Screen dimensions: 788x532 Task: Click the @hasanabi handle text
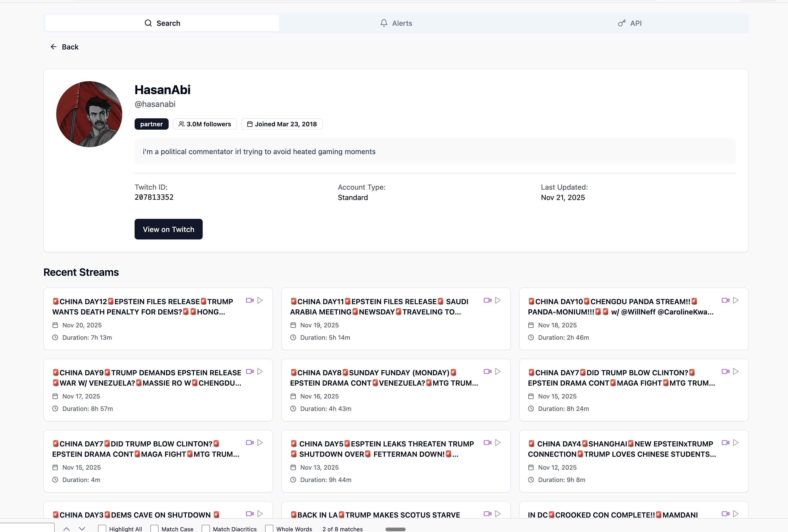point(155,104)
